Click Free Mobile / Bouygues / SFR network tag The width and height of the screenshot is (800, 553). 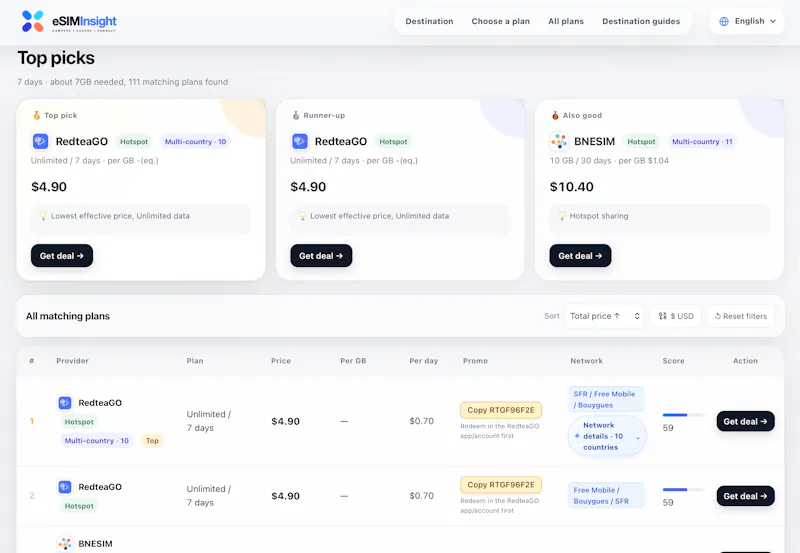pos(606,495)
